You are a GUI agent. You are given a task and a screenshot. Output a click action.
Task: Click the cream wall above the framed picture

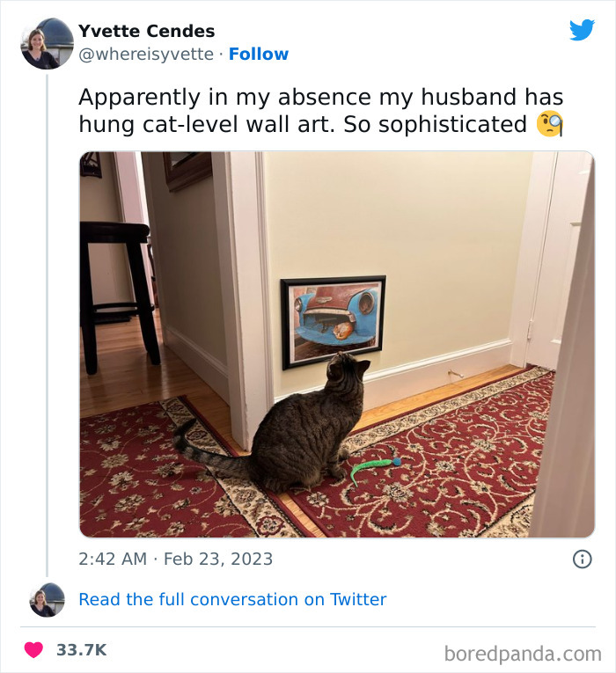click(x=387, y=220)
